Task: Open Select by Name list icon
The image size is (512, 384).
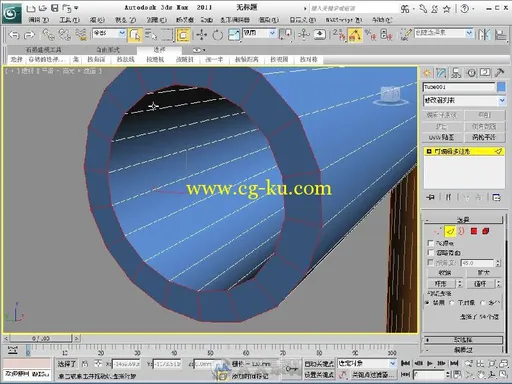Action: [151, 35]
